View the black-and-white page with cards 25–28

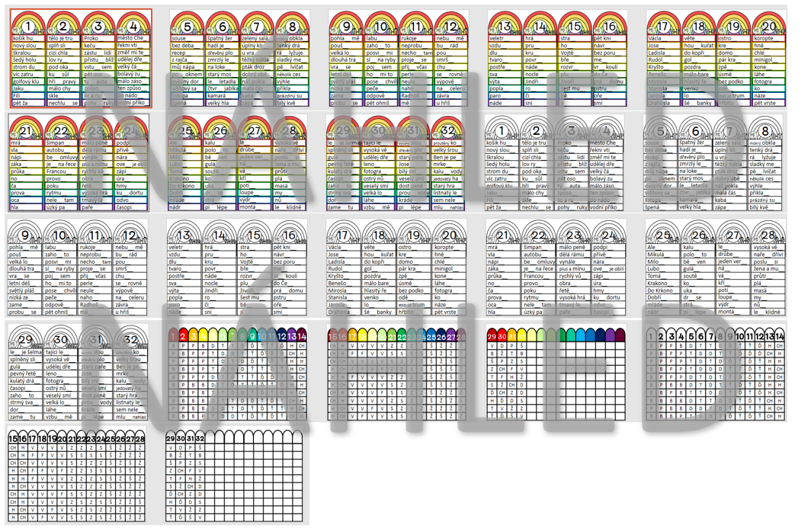coord(716,268)
